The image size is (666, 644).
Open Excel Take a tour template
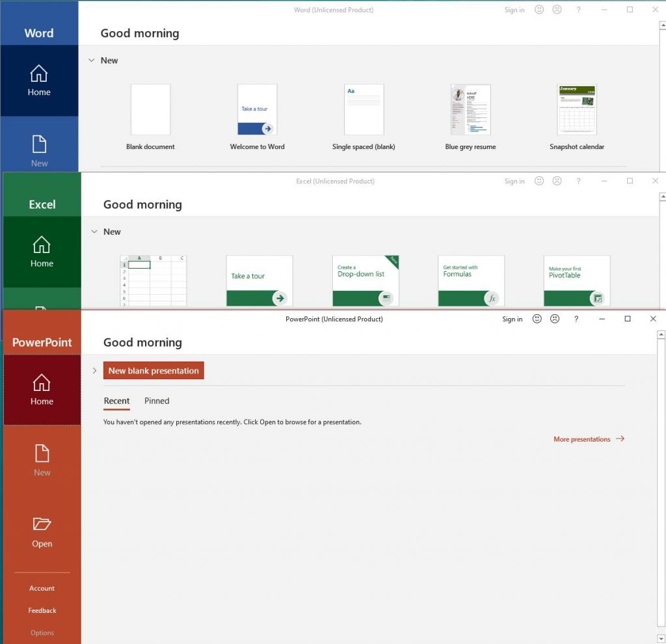coord(260,281)
